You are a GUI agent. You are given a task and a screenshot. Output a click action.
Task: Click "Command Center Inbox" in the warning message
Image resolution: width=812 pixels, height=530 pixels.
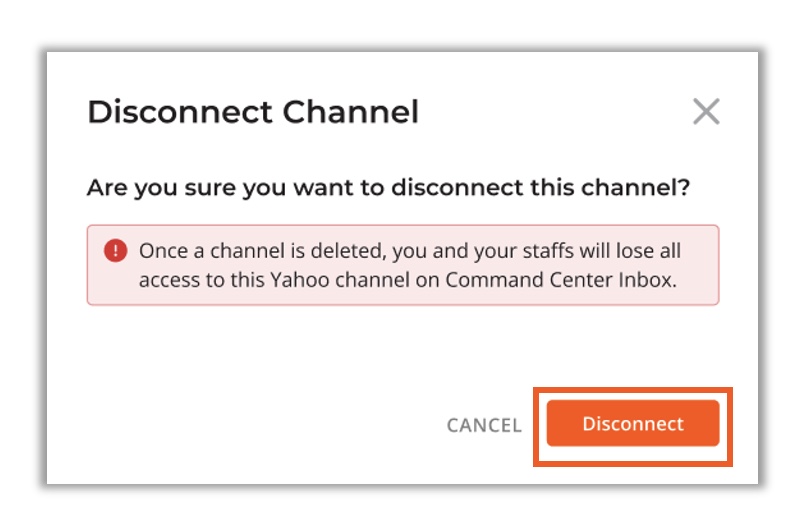561,280
